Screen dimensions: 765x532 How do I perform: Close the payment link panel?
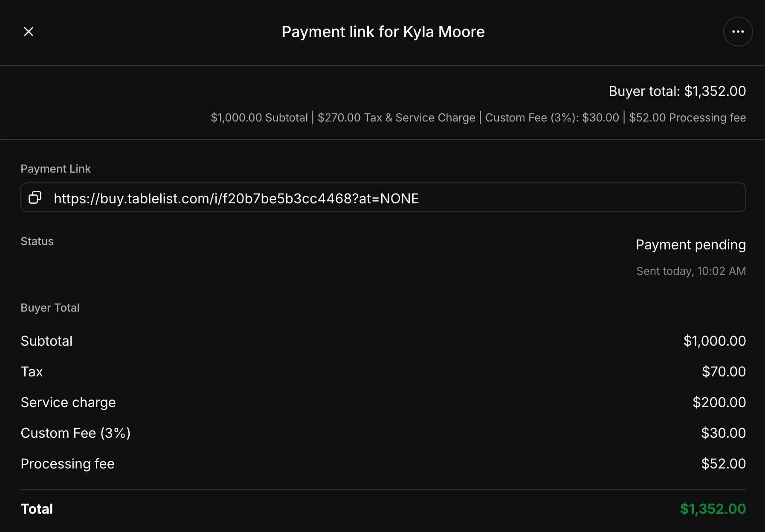tap(29, 32)
